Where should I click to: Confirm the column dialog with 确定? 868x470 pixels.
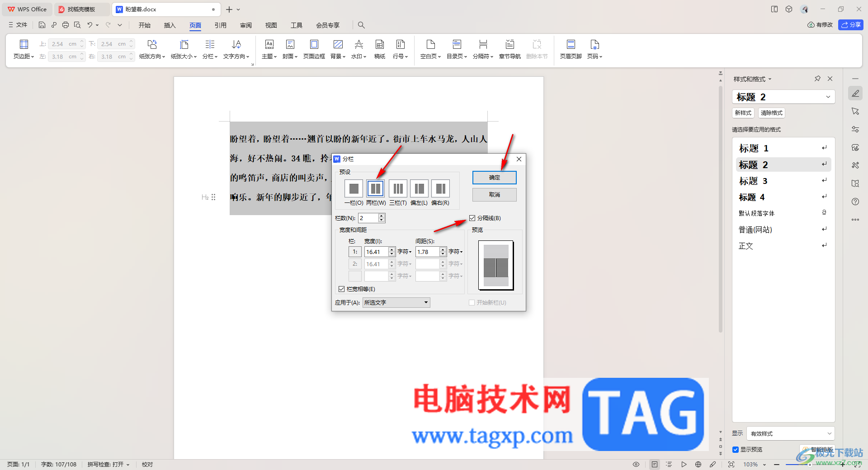495,178
